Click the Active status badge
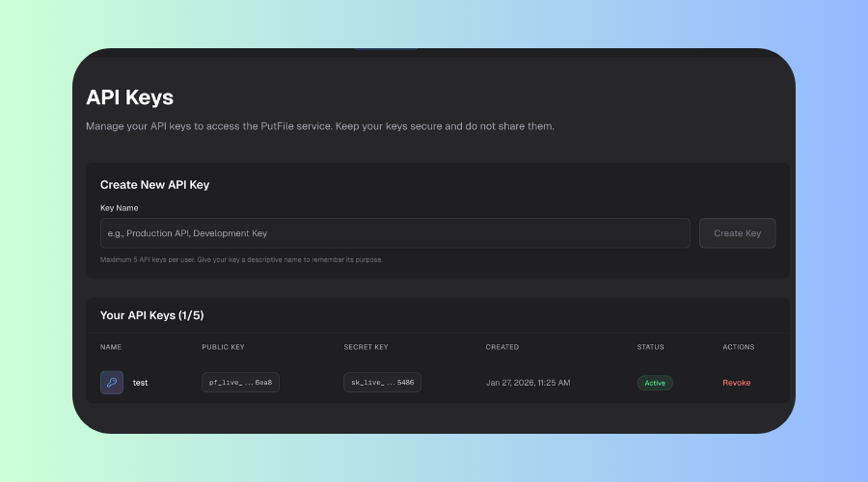 coord(655,383)
